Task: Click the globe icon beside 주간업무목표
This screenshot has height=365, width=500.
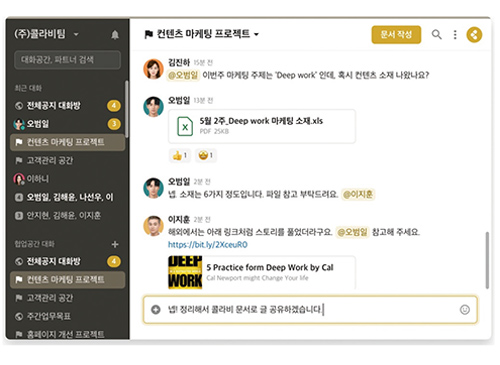Action: [19, 316]
